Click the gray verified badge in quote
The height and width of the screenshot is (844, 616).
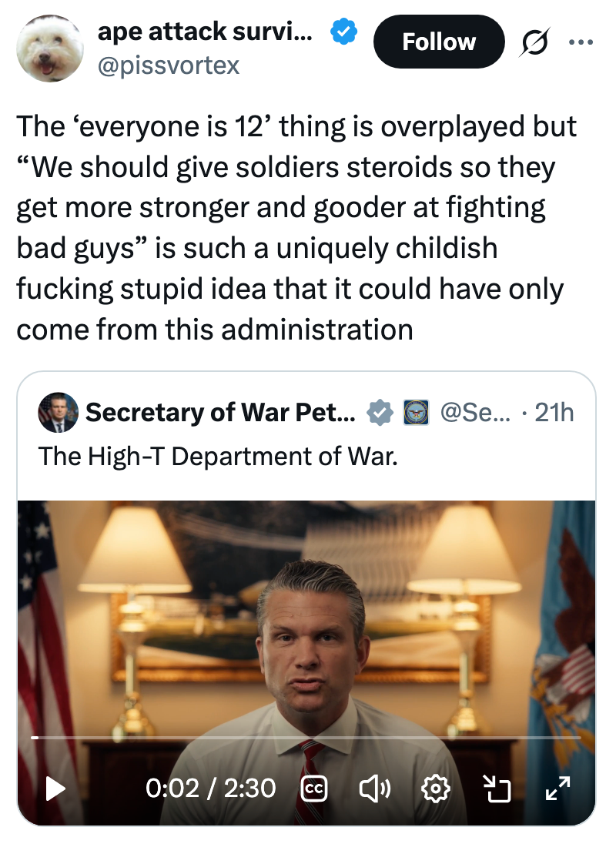coord(380,412)
